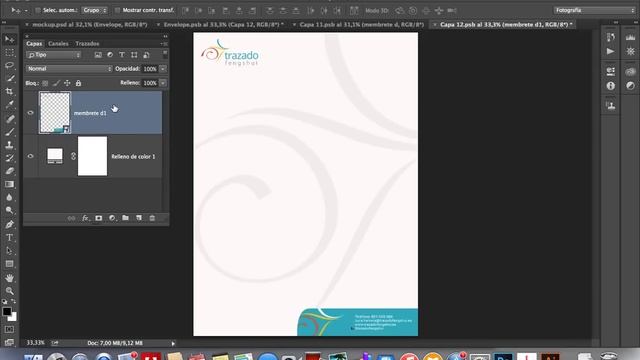
Task: Open the Move tool preset picker arrow
Action: point(26,10)
